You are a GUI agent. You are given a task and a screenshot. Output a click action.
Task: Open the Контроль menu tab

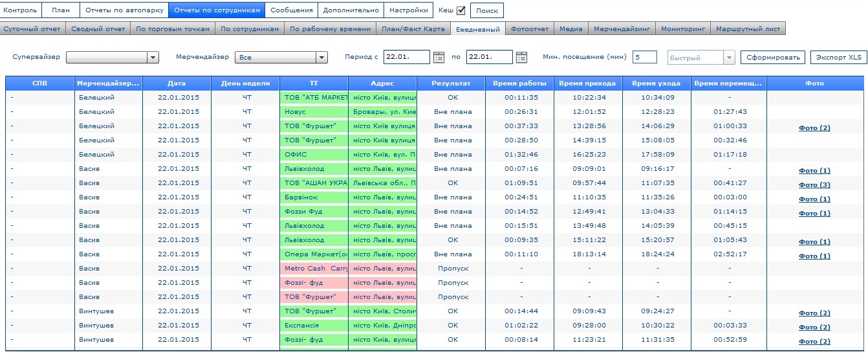click(20, 10)
